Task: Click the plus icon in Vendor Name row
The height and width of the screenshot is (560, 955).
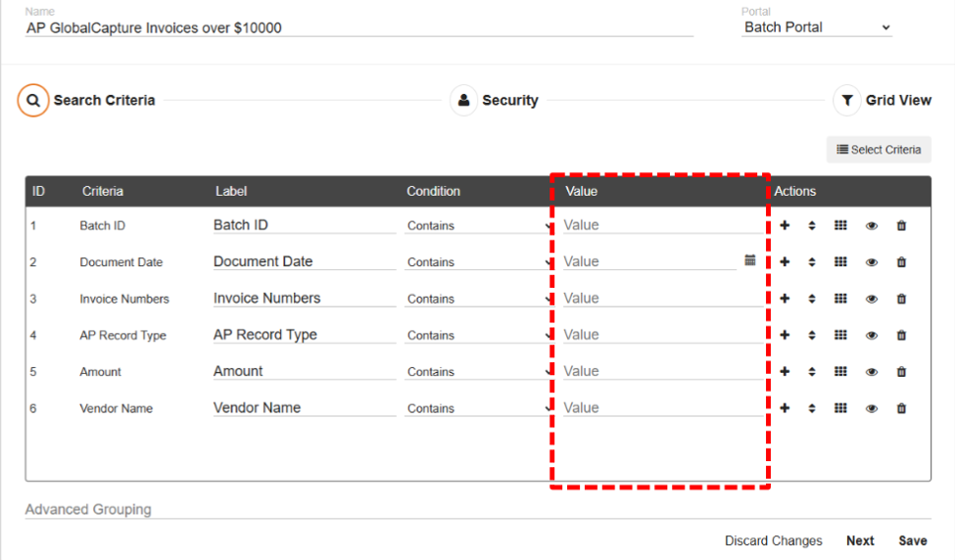Action: [785, 408]
